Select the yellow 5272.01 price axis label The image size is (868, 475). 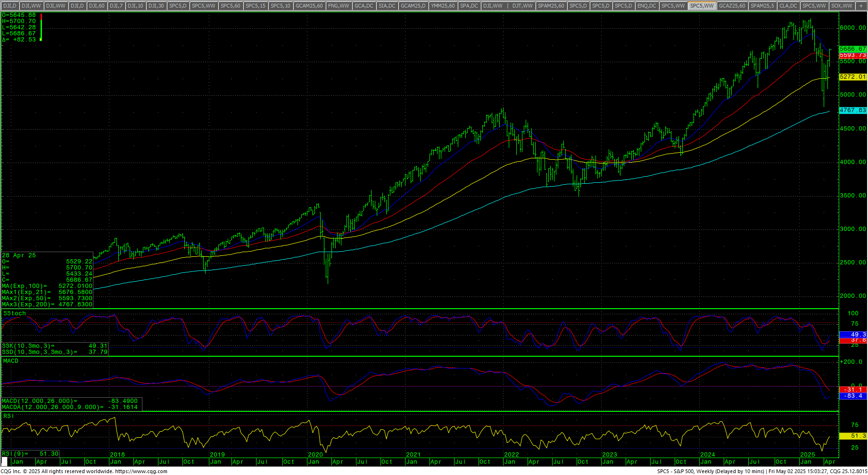tap(853, 77)
